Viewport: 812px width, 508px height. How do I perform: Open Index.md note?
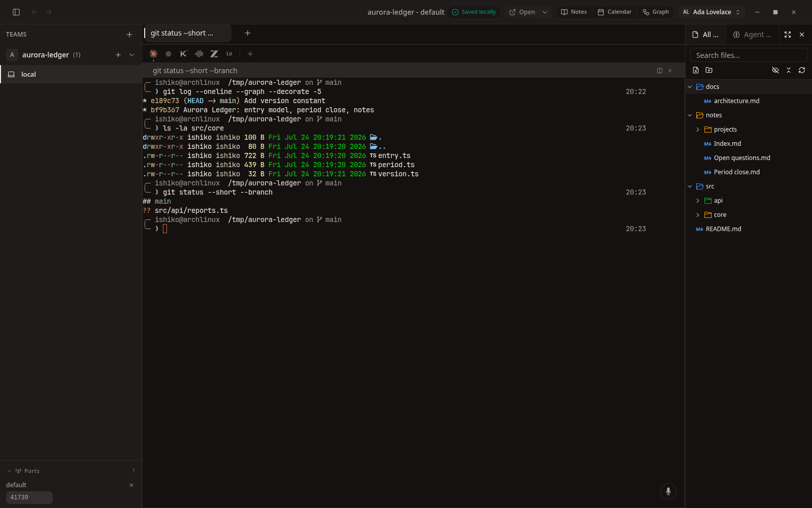749,144
